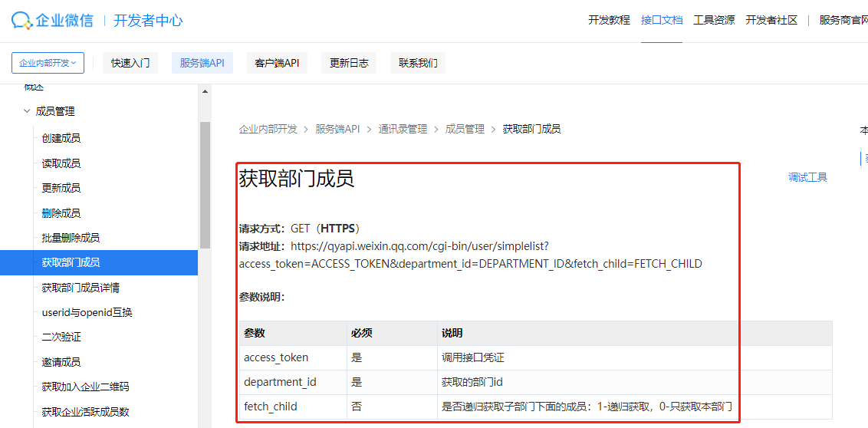Image resolution: width=868 pixels, height=428 pixels.
Task: Click the 服务端API breadcrumb link
Action: tap(337, 129)
